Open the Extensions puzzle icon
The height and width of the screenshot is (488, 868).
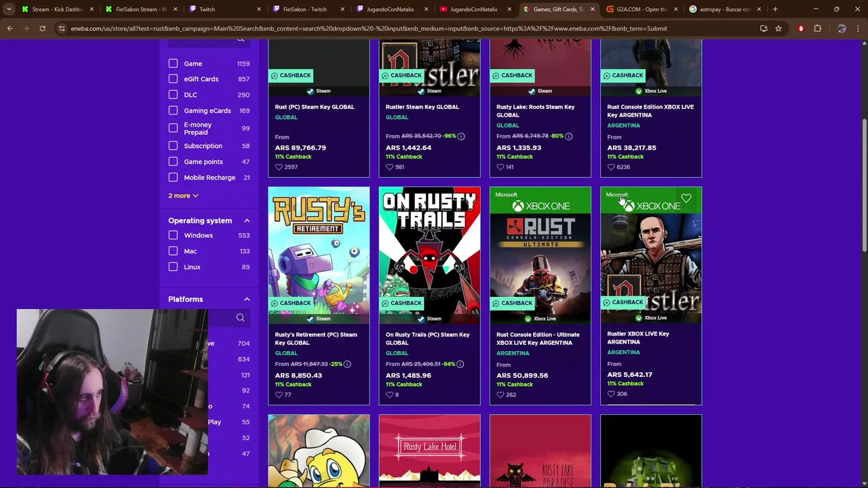pos(817,28)
